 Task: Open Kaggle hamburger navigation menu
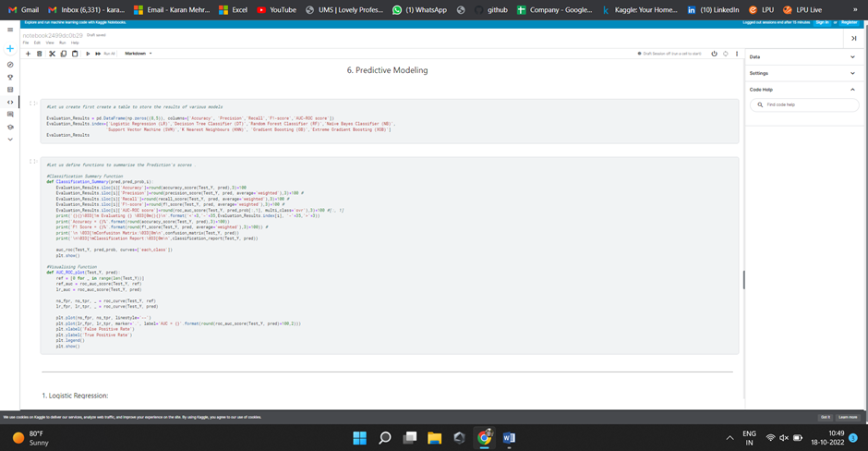(10, 30)
